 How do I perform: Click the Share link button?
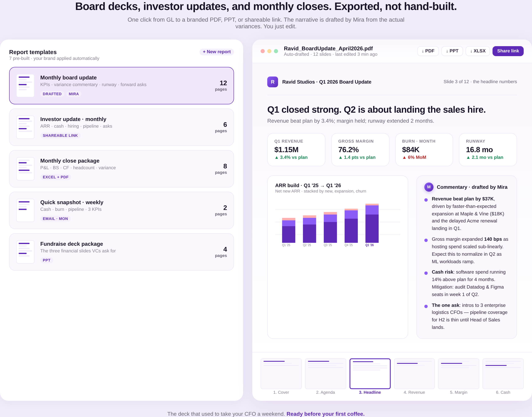[508, 51]
